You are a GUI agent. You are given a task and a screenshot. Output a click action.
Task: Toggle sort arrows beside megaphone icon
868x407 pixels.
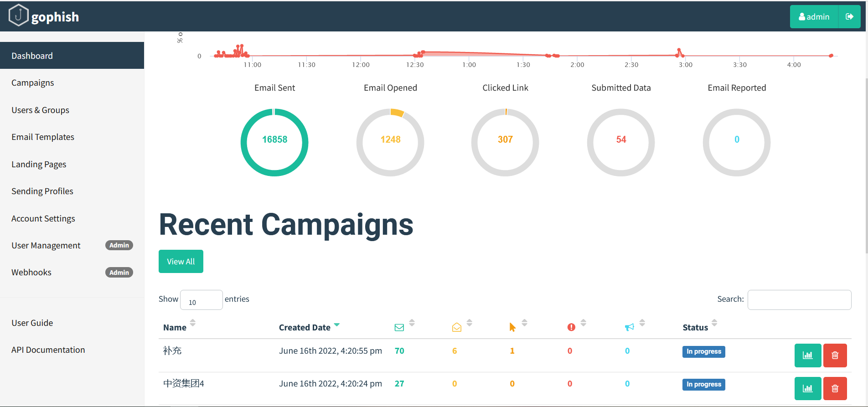642,323
